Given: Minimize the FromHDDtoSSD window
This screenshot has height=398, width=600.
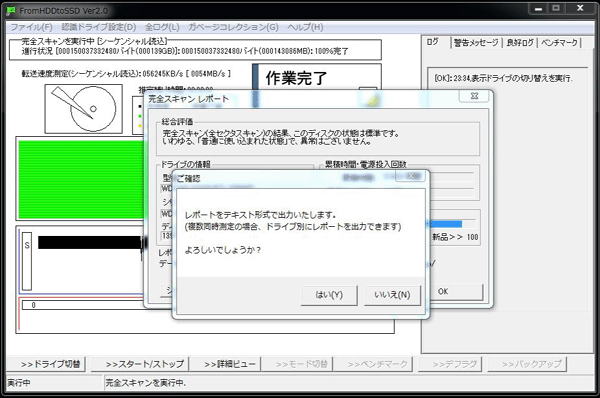Looking at the screenshot, I should (539, 8).
